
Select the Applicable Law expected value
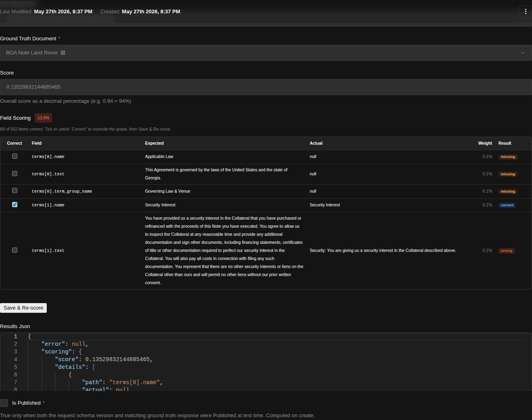click(159, 156)
